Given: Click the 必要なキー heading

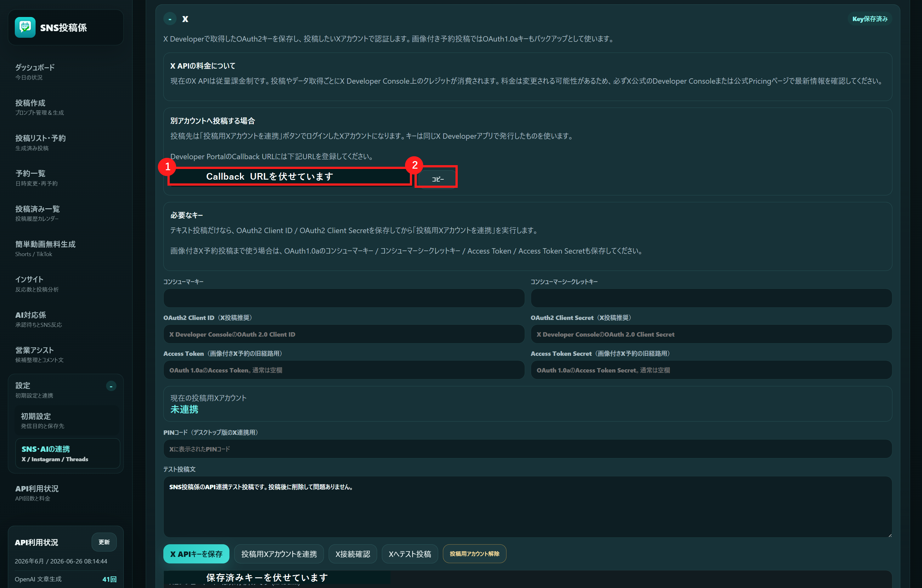Looking at the screenshot, I should [186, 215].
